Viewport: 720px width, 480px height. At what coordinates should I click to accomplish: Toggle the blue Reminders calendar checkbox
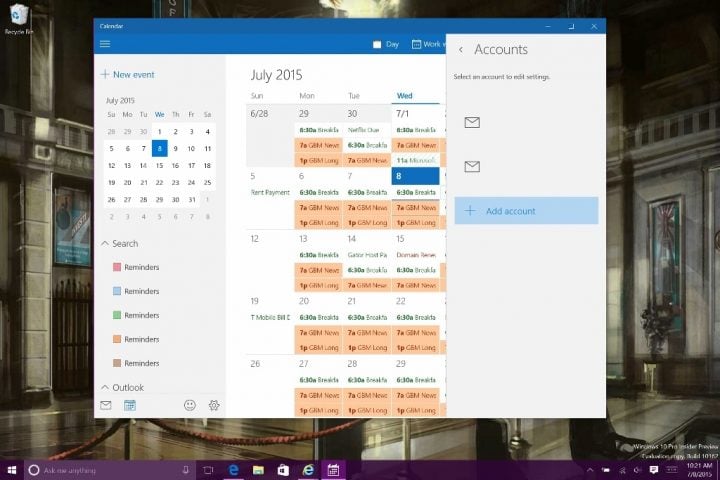pos(117,291)
